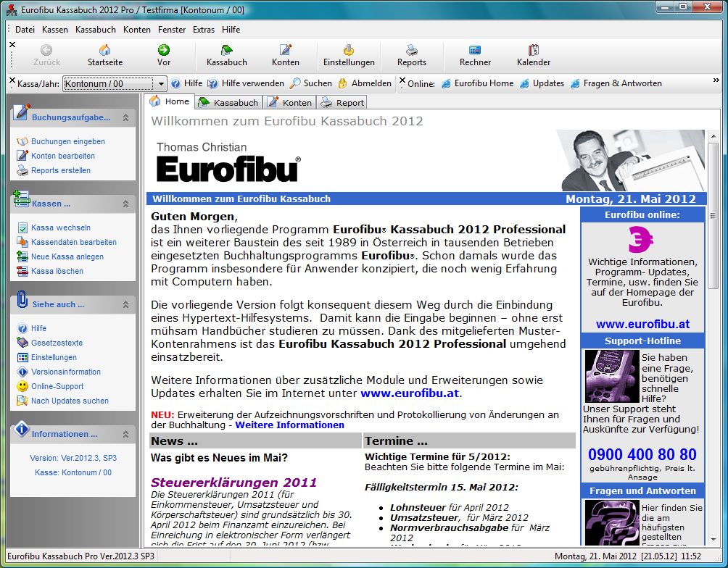Close the navigation toolbar with its X

click(x=12, y=44)
